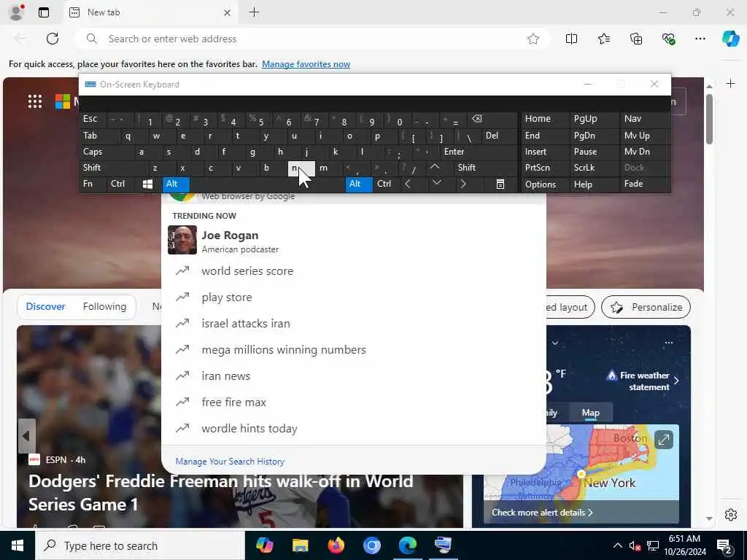Click the Edge address bar field
Viewport: 747px width, 560px height.
[x=312, y=39]
